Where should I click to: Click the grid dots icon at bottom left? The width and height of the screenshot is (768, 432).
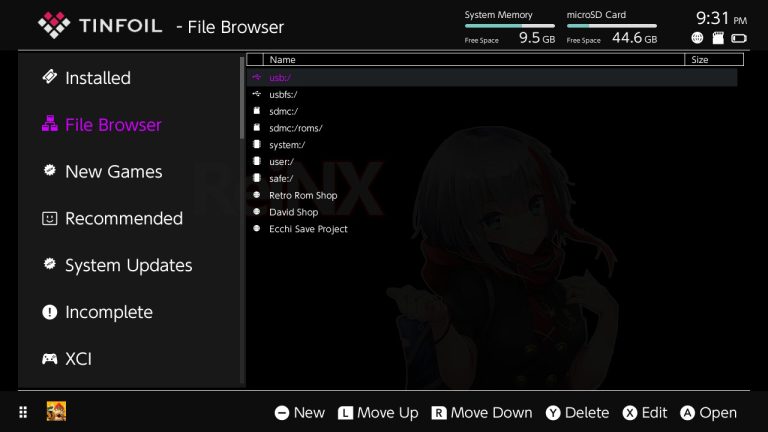point(22,412)
